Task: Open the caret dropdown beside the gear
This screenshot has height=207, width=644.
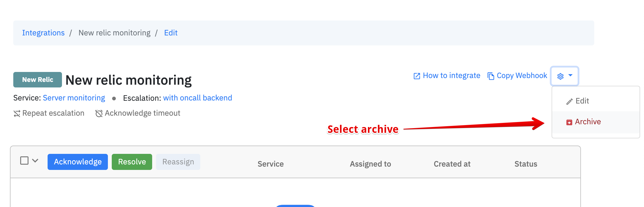Action: [x=570, y=75]
